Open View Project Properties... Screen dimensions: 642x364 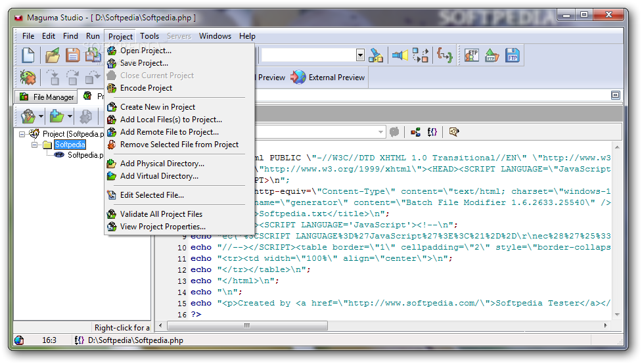point(179,227)
